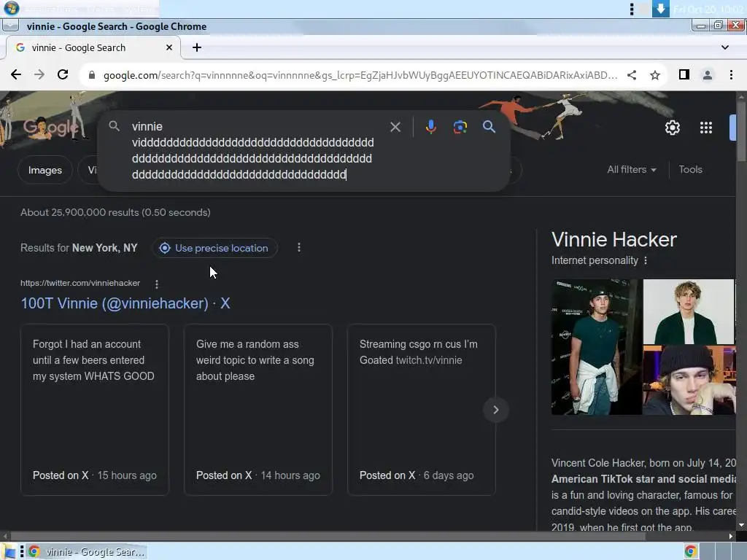Open the 100T Vinnie (@vinniehacker) link
The width and height of the screenshot is (747, 560).
125,303
